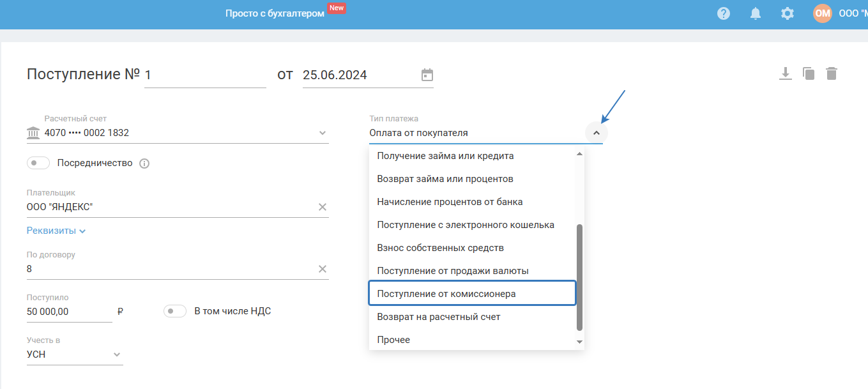The image size is (868, 389).
Task: Select Поступление от комиссионера option
Action: pyautogui.click(x=473, y=294)
